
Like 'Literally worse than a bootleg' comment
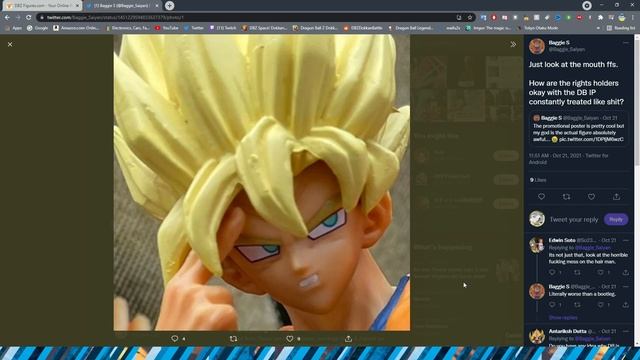(600, 304)
